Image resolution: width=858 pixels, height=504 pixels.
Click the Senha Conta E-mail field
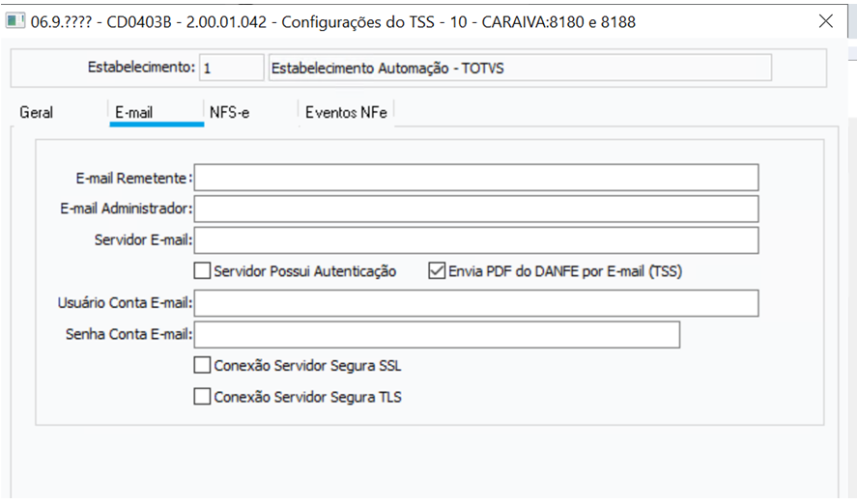click(x=437, y=334)
